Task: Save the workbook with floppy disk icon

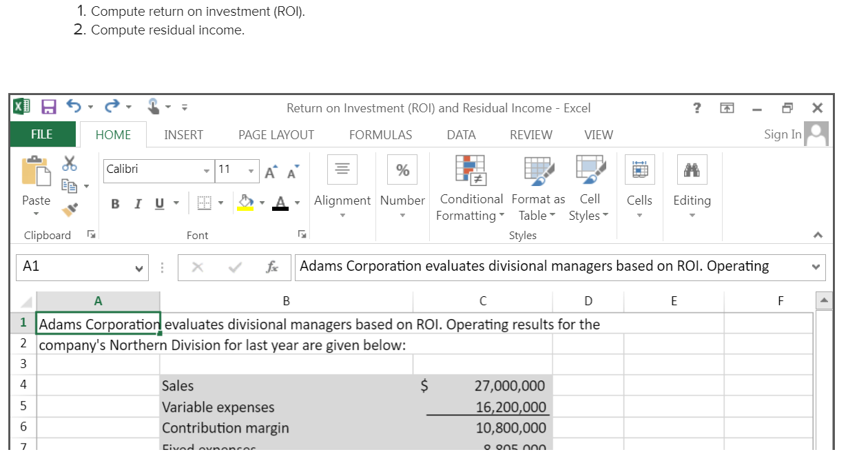Action: (48, 107)
